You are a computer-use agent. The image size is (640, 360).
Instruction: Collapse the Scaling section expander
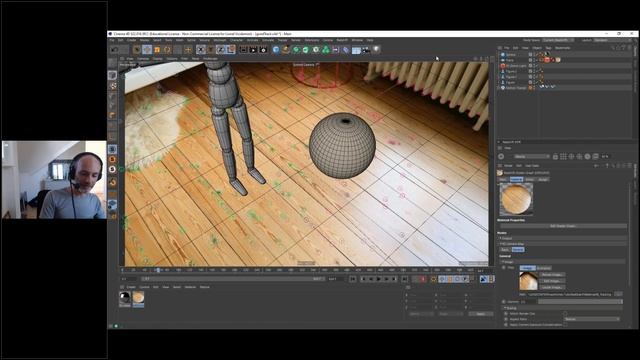(505, 308)
